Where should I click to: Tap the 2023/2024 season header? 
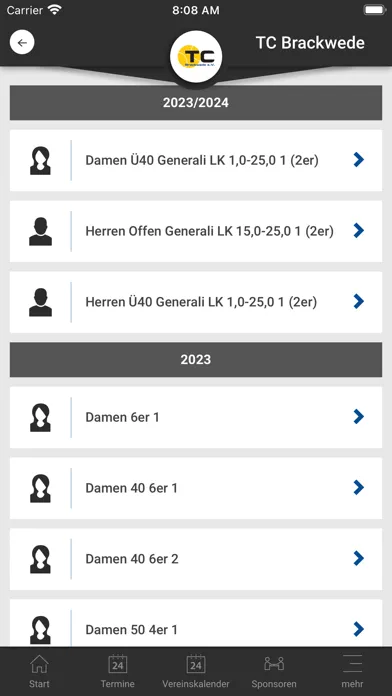[196, 103]
